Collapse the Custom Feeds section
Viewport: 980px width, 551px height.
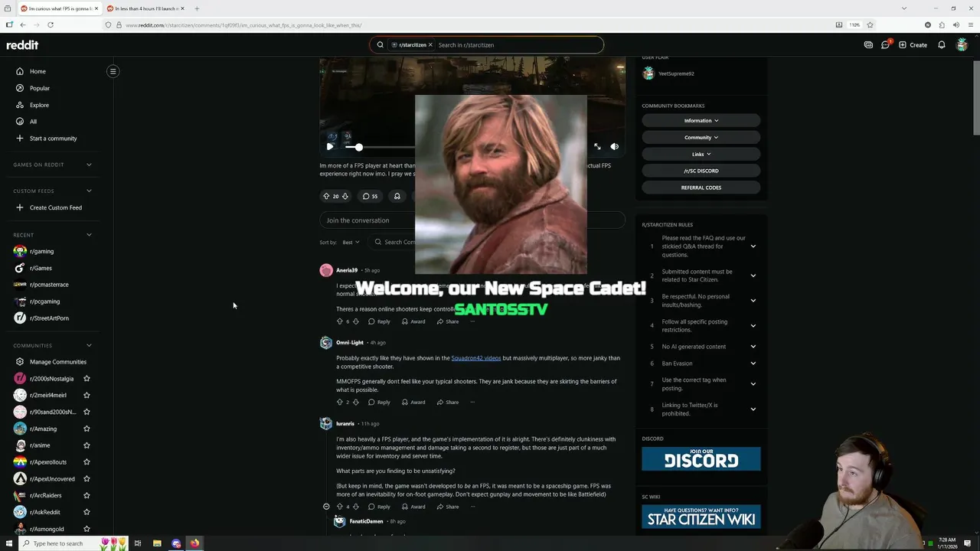tap(89, 191)
